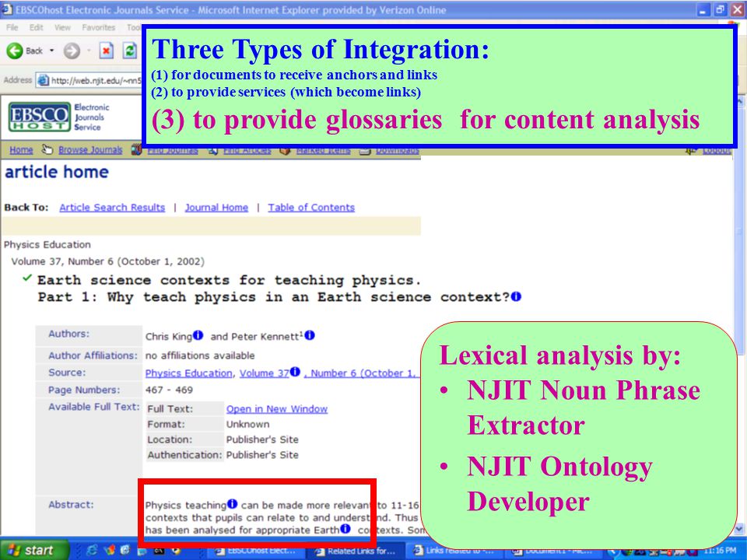Go back to Article Search Results

112,208
